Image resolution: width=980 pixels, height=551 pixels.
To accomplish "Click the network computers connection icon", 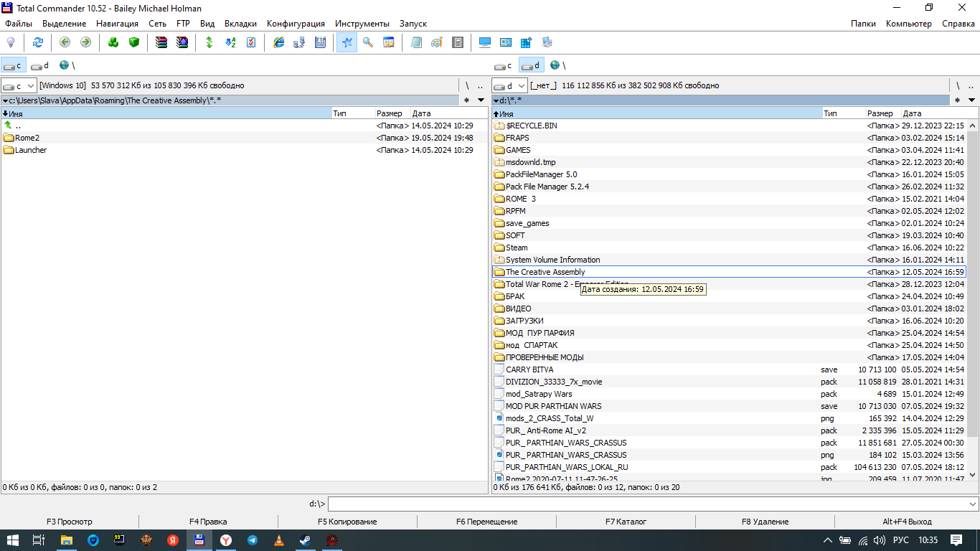I will [x=299, y=42].
